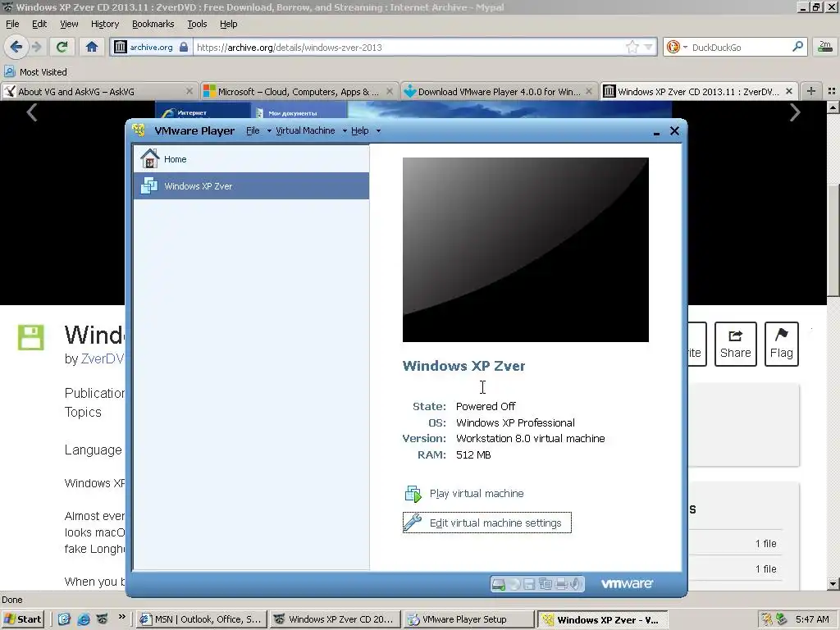Minimize the VMware Player window
The width and height of the screenshot is (840, 630).
point(656,132)
